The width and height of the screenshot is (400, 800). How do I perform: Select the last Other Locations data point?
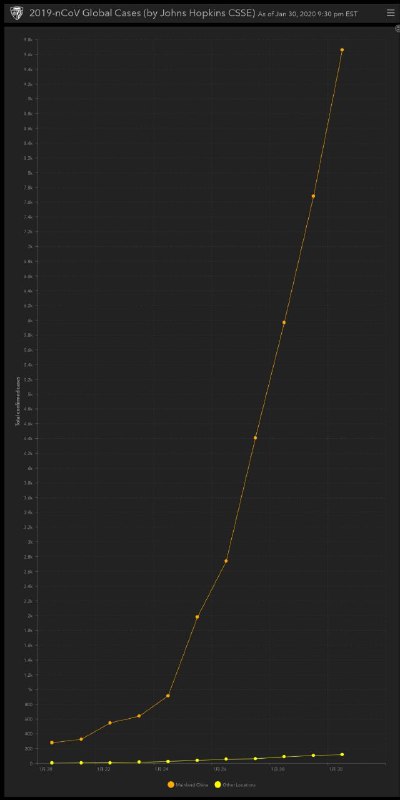[x=342, y=754]
